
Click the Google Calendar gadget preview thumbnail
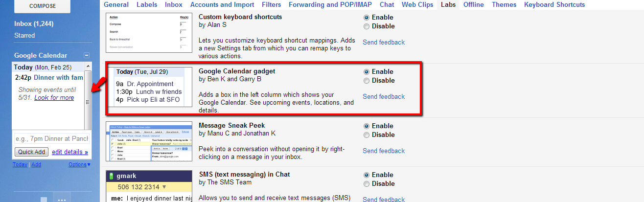point(149,87)
